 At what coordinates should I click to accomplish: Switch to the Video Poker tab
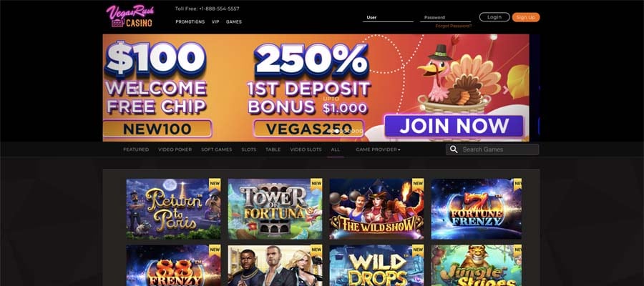175,149
